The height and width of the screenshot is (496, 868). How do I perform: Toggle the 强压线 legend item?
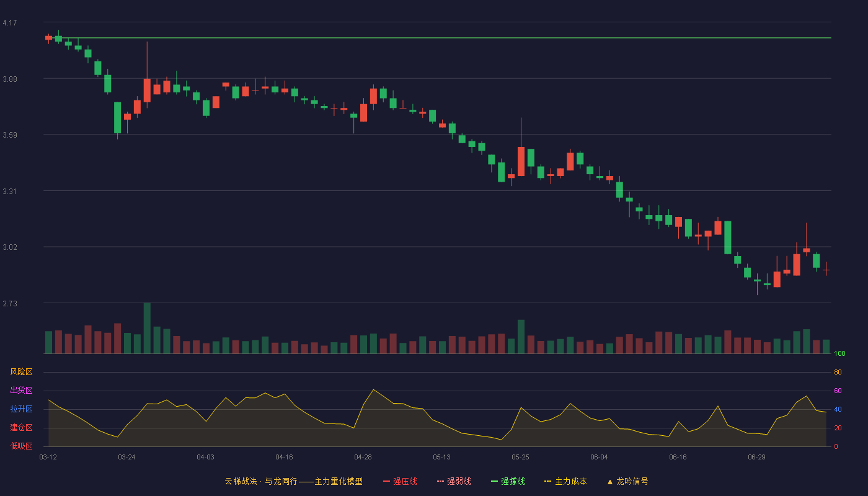coord(400,481)
